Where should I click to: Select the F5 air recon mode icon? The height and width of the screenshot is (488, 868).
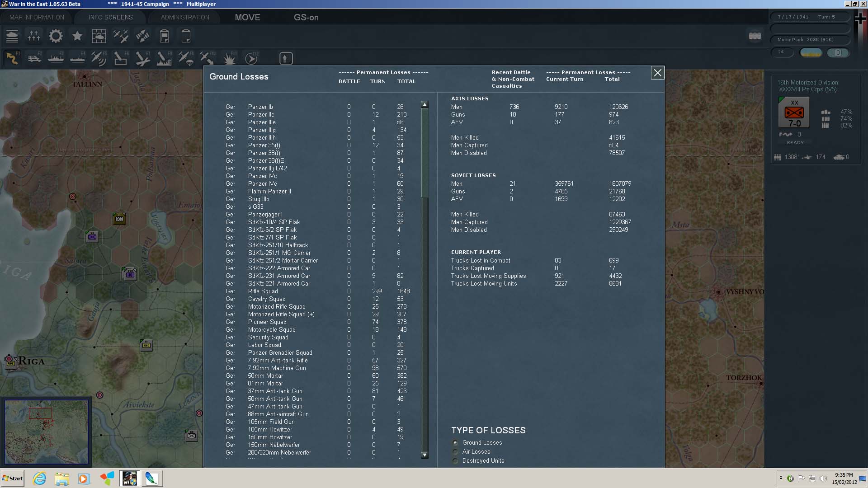(x=99, y=58)
